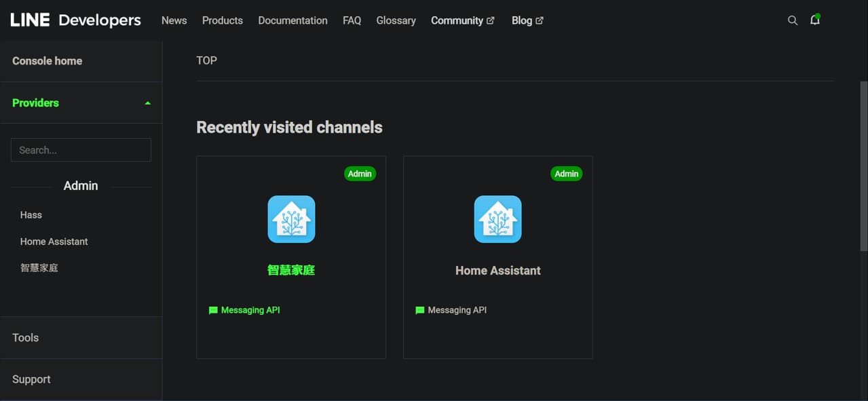Click the Home Assistant channel house icon

(497, 219)
